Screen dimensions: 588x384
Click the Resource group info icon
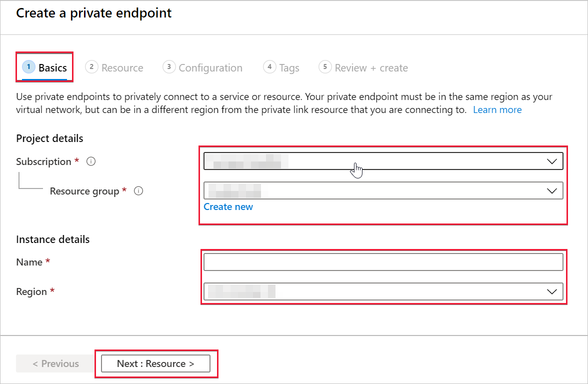138,191
